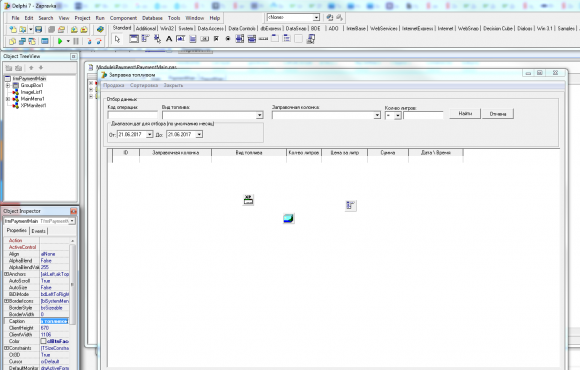Viewport: 580px width, 370px height.
Task: Click the green Run arrow in the toolbar
Action: pyautogui.click(x=60, y=41)
